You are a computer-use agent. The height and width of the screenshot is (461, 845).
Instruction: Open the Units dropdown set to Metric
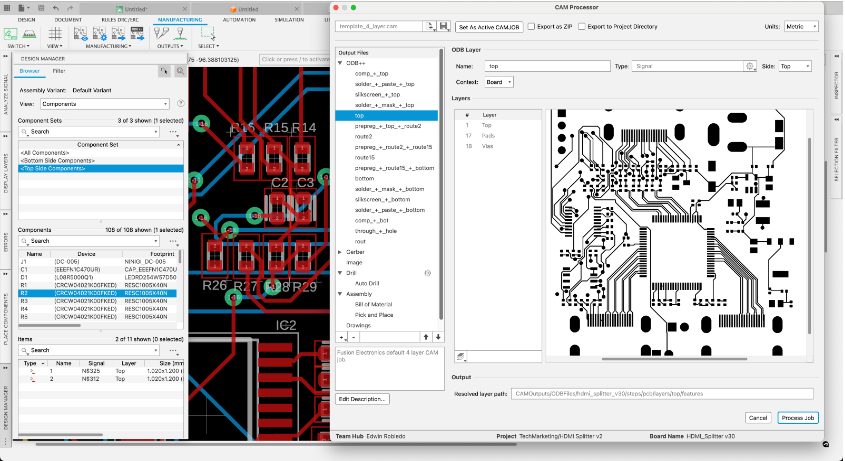pyautogui.click(x=801, y=26)
